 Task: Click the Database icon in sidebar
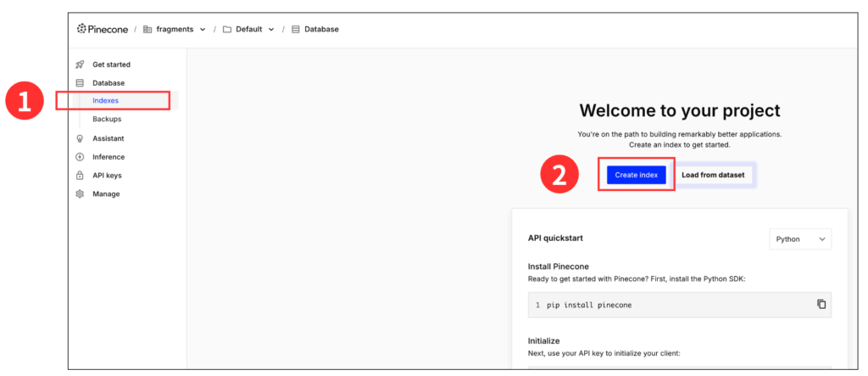[x=80, y=83]
